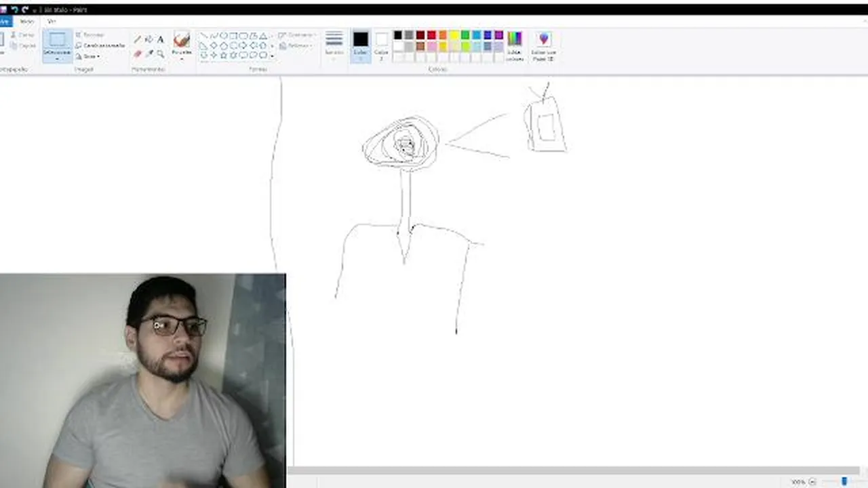Pick the orange color swatch
Viewport: 868px width, 488px height.
[x=443, y=35]
